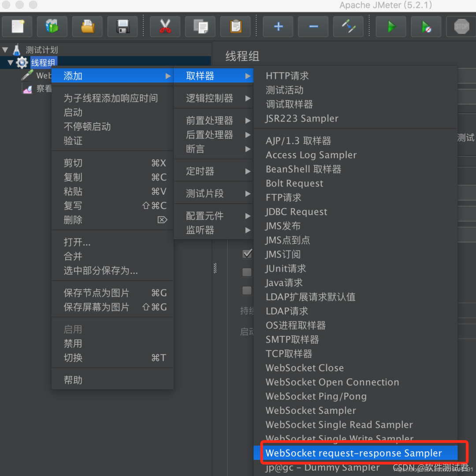Choose 复写 in context menu
Image resolution: width=476 pixels, height=476 pixels.
coord(112,205)
